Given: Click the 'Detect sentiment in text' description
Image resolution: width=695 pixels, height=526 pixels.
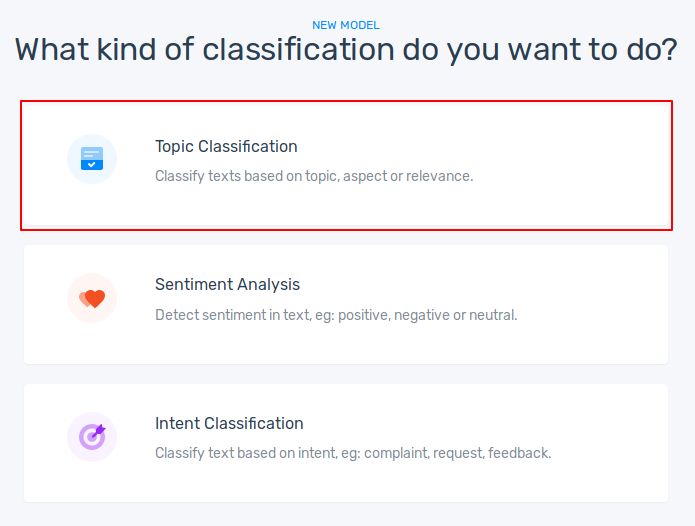Looking at the screenshot, I should [336, 315].
